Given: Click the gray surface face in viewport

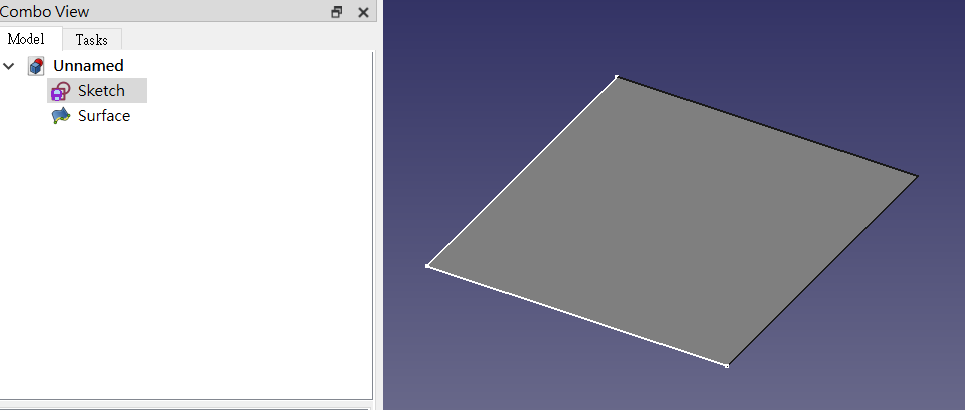Looking at the screenshot, I should [x=672, y=222].
